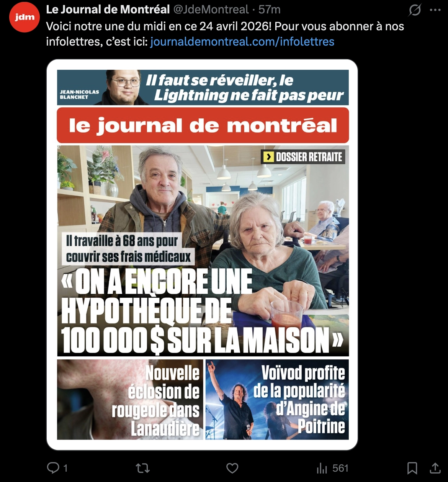
Task: Open the Le Journal de Montréal account name
Action: [108, 9]
